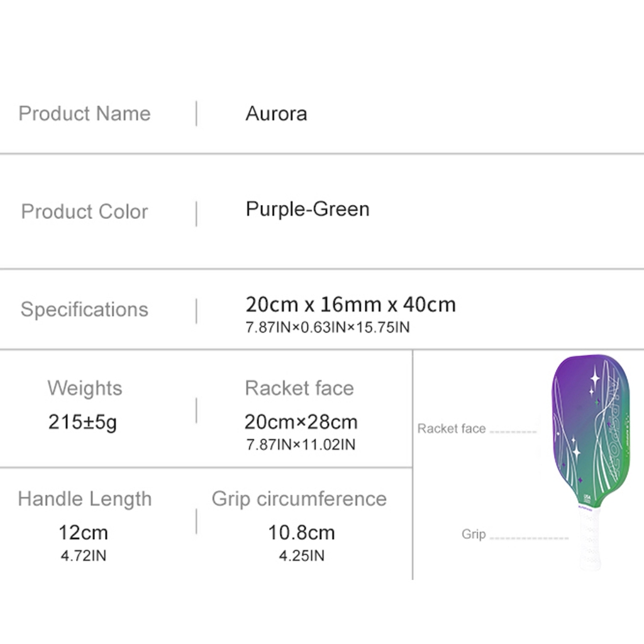Click the 7.87IN×11.02IN racket face inches

(x=301, y=445)
